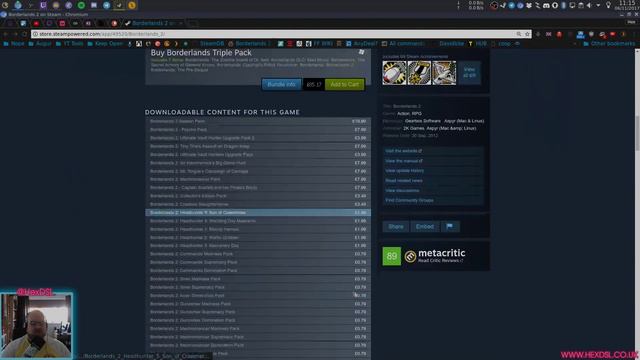Click the page vertical scrollbar thumb
Screen dimensions: 640x360
coord(637,133)
